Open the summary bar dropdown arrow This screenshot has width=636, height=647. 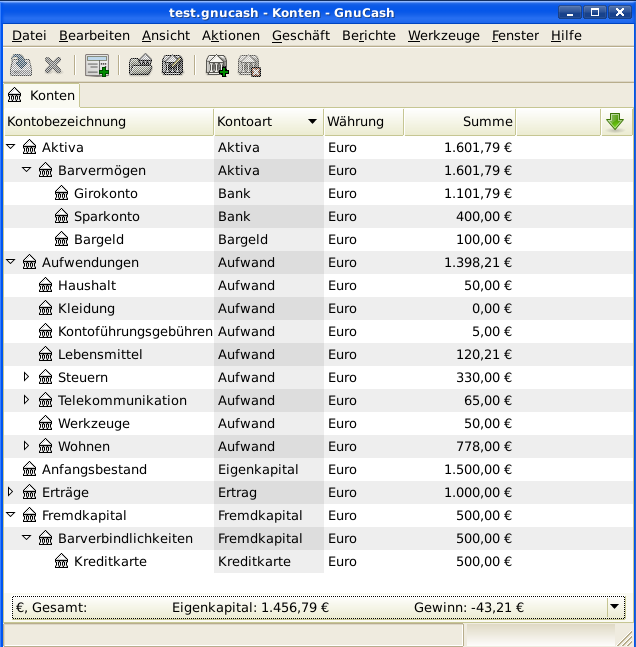(613, 607)
